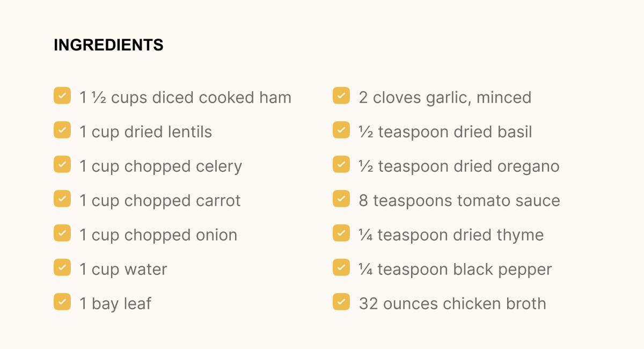Uncheck the tomato sauce checkbox
Screen dimensions: 644x349
pos(341,199)
